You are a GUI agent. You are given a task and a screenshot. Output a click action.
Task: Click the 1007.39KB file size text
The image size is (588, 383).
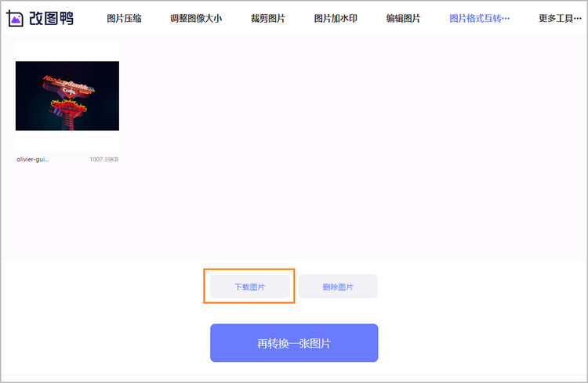coord(103,159)
